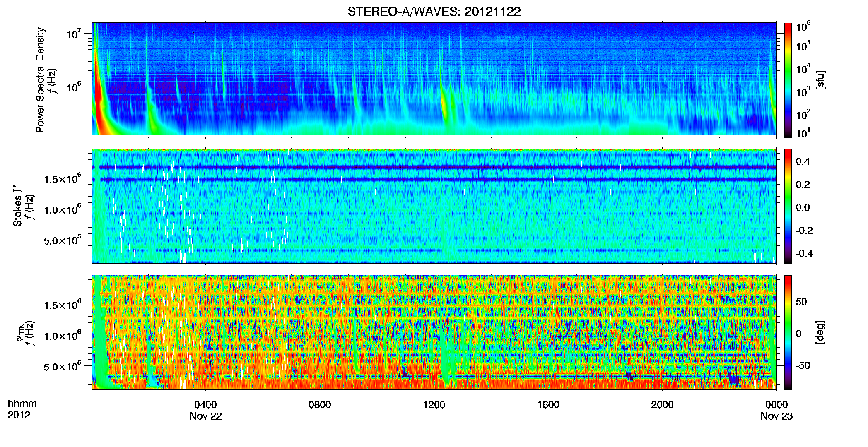Click the Power Spectral Density spectrogram panel
The height and width of the screenshot is (447, 868).
click(434, 79)
